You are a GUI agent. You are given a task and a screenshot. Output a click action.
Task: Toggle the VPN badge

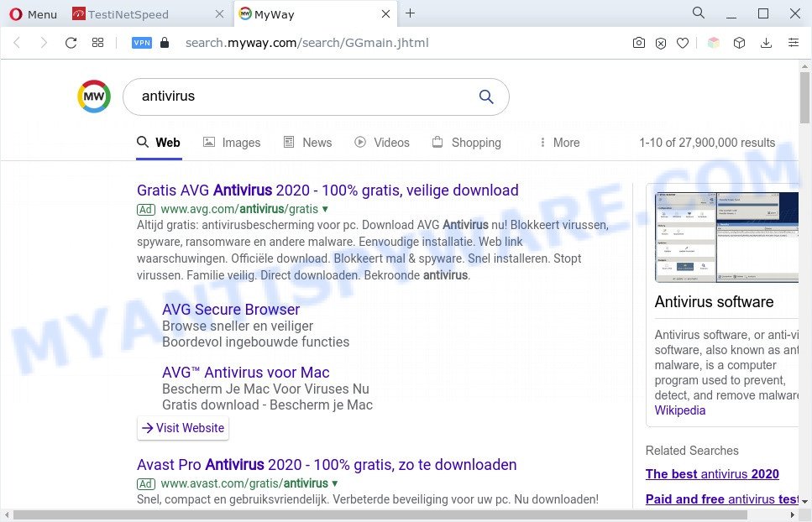141,43
